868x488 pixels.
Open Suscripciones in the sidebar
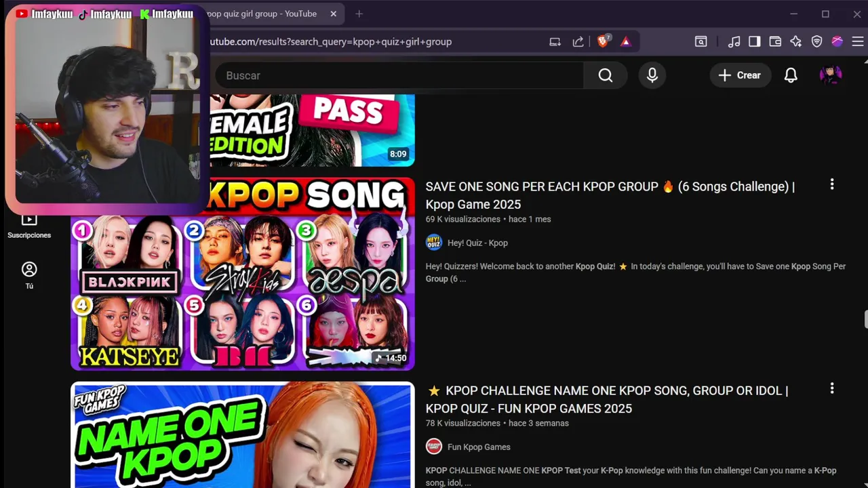point(29,226)
